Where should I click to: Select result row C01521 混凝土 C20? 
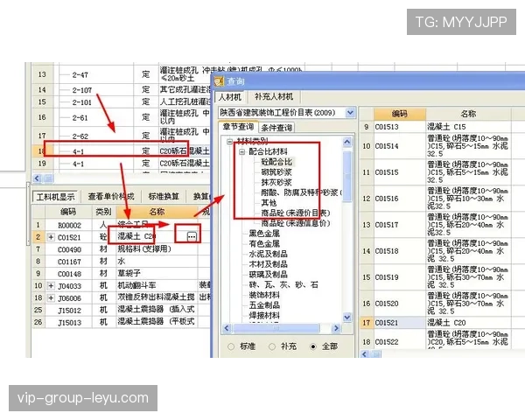442,323
